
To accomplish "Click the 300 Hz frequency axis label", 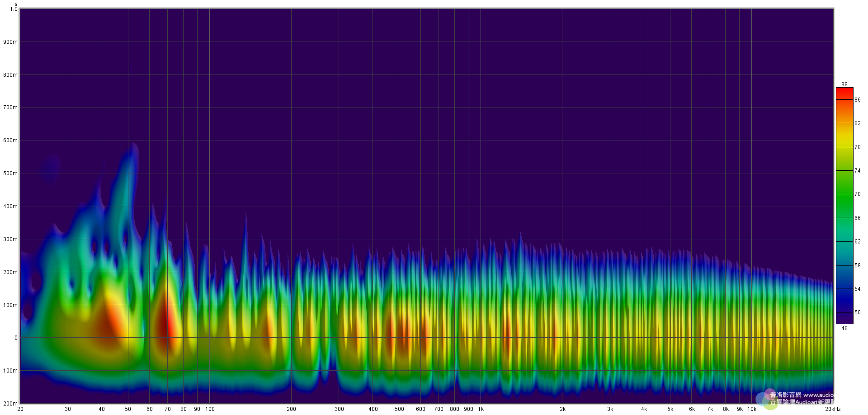I will pos(339,409).
